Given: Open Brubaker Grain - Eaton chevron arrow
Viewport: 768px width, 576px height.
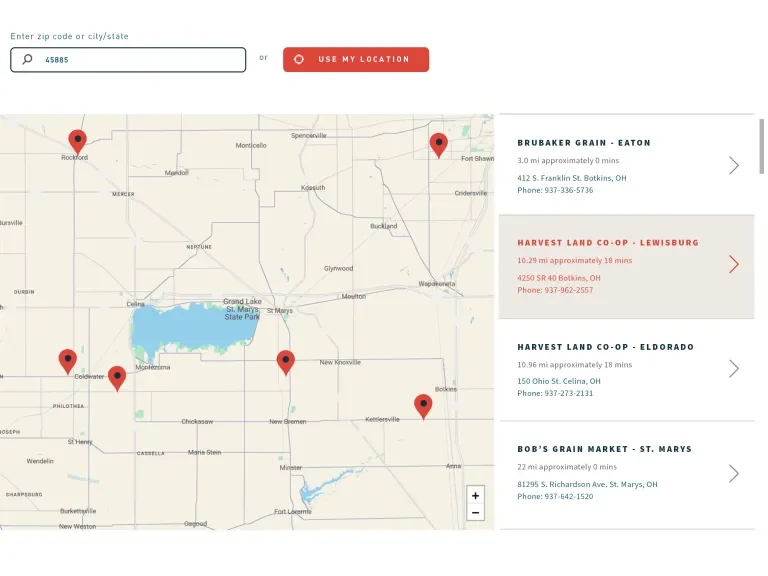Looking at the screenshot, I should 733,166.
